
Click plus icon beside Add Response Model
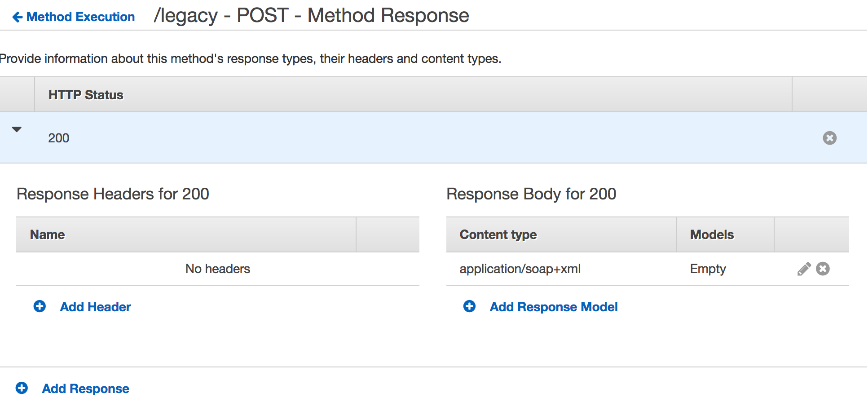(469, 306)
